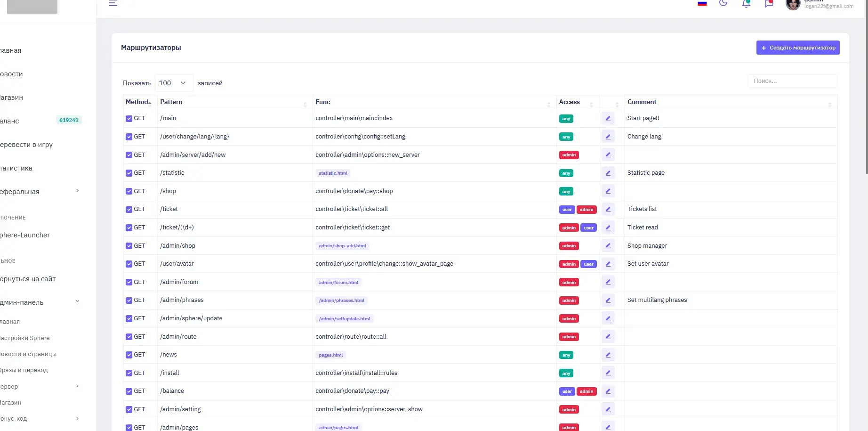Open Настройки Sphere admin link

point(24,338)
